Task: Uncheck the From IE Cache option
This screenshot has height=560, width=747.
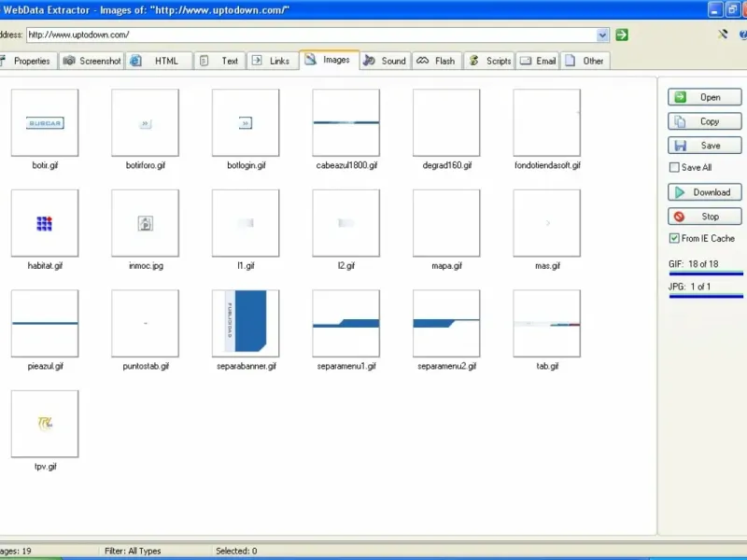Action: (x=674, y=238)
